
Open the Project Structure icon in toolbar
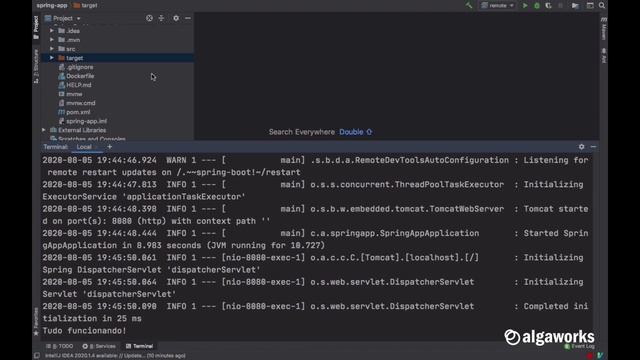[x=575, y=5]
